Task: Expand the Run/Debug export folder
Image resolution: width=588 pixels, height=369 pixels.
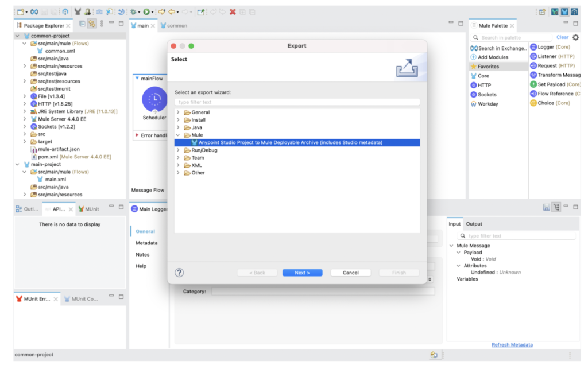Action: tap(178, 150)
